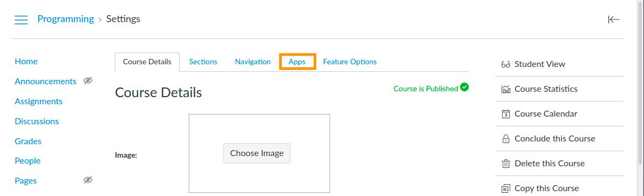644x196 pixels.
Task: Open Grades in the course menu
Action: pos(28,141)
